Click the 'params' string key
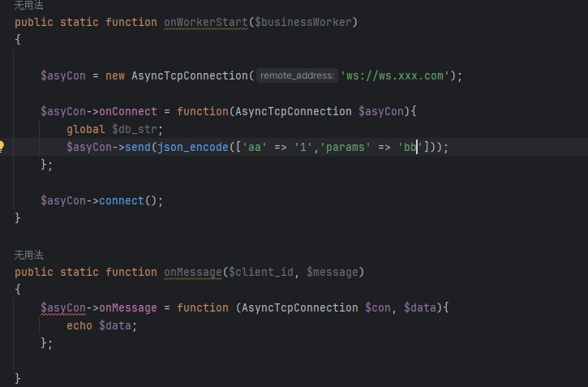588x387 pixels. pos(346,147)
